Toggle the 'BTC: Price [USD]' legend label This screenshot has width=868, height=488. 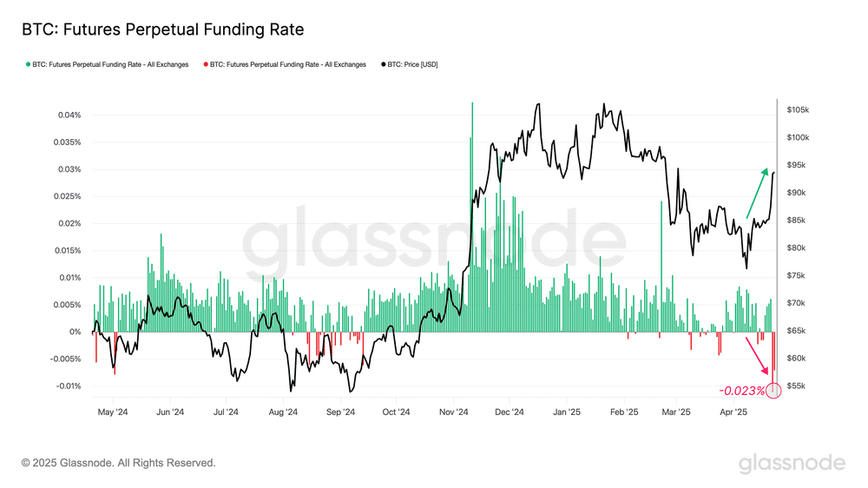[x=412, y=64]
